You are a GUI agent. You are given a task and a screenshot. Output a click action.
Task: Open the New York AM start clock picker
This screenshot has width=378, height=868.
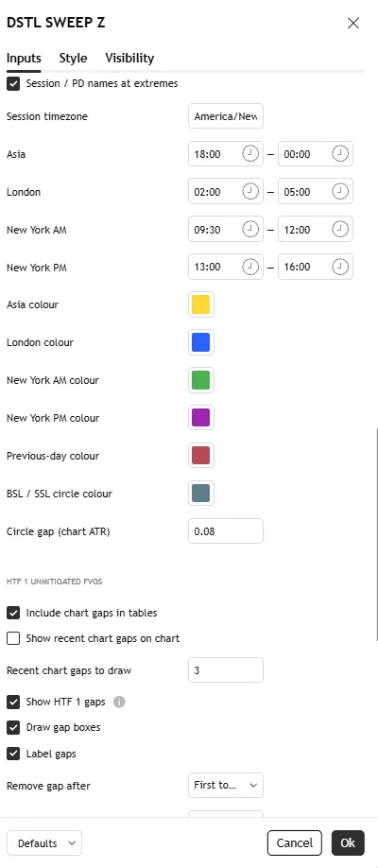point(250,229)
